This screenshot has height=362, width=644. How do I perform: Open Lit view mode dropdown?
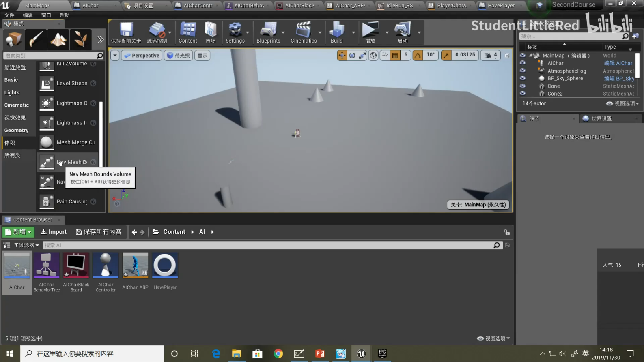click(178, 56)
